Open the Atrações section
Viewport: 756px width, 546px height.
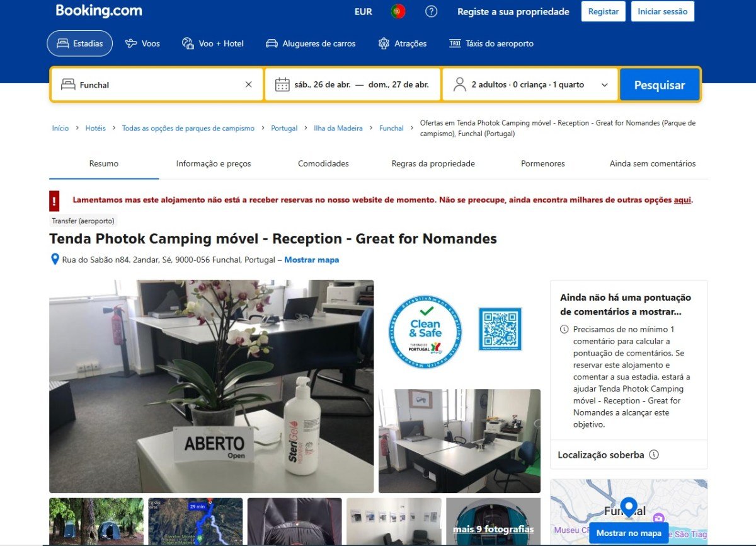(x=403, y=44)
